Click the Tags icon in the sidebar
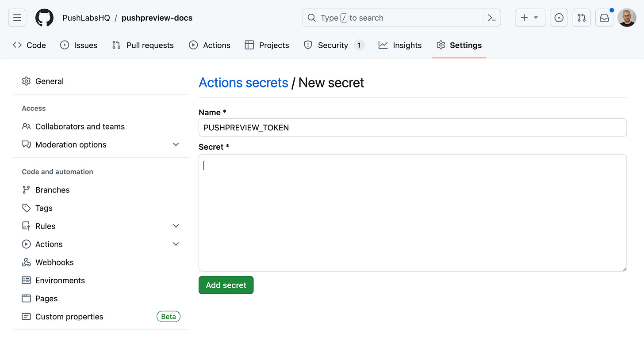Image resolution: width=644 pixels, height=341 pixels. tap(26, 208)
